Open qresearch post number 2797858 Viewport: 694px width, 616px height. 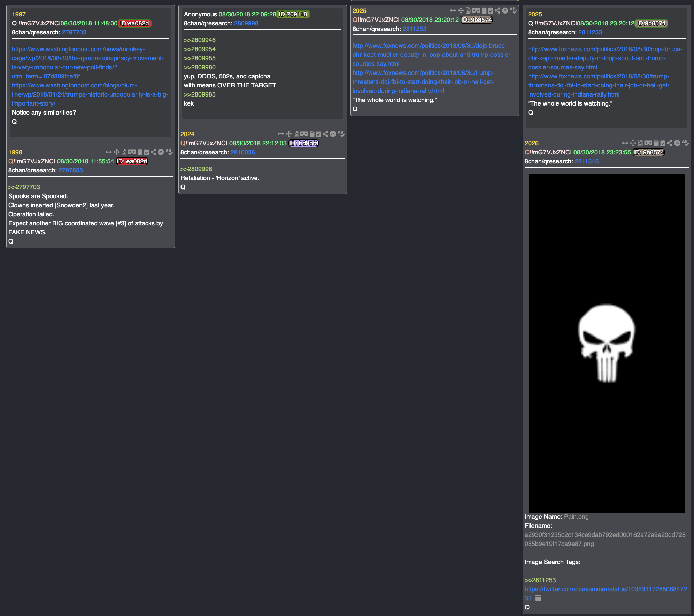coord(71,170)
